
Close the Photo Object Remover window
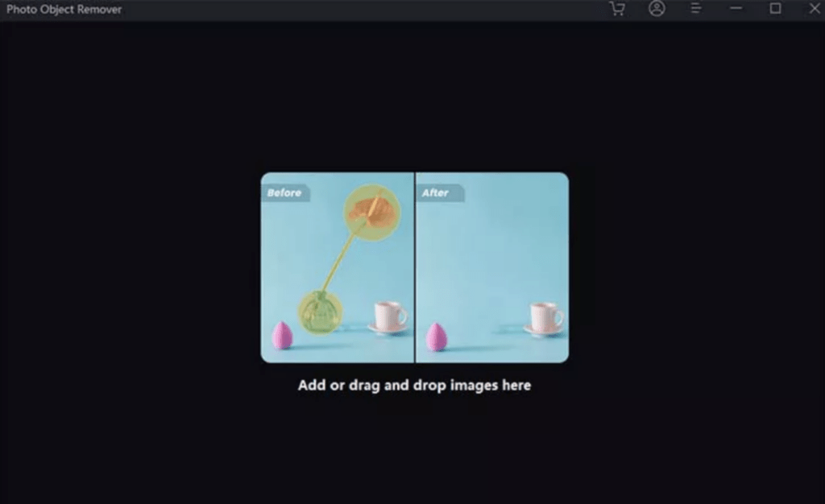pos(814,9)
